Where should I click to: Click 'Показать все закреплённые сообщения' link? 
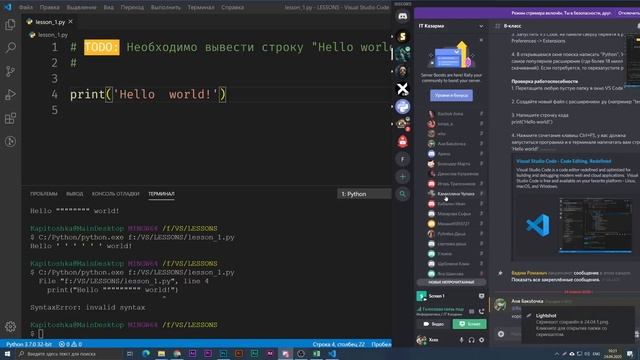[556, 280]
